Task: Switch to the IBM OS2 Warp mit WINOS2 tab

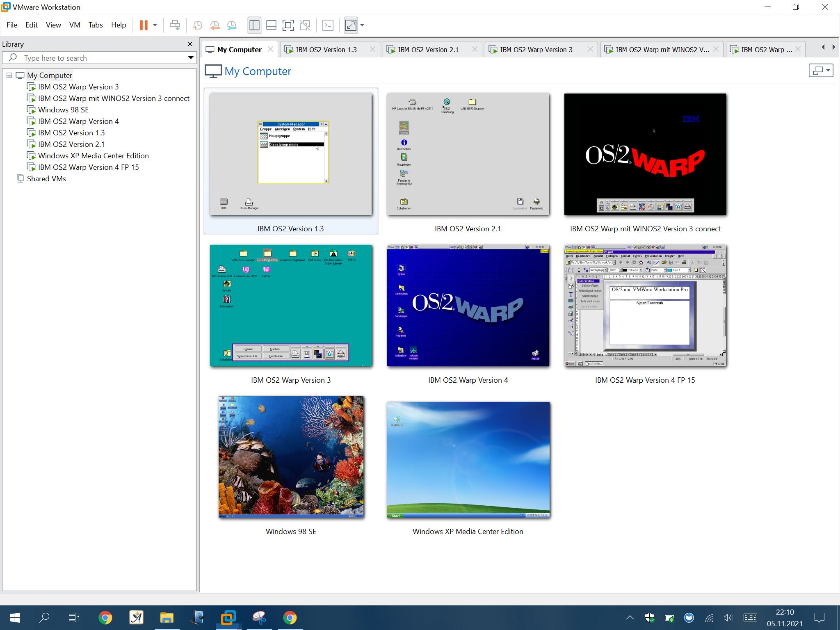Action: pos(662,50)
